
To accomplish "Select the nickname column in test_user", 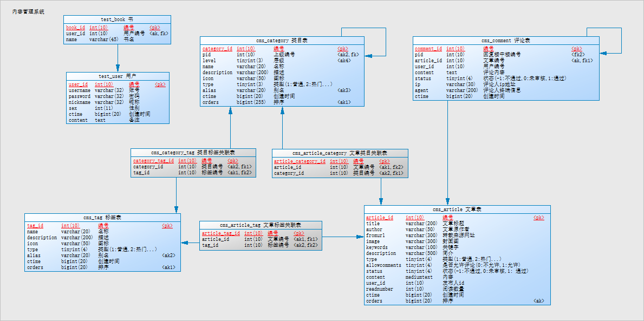I will (x=118, y=102).
